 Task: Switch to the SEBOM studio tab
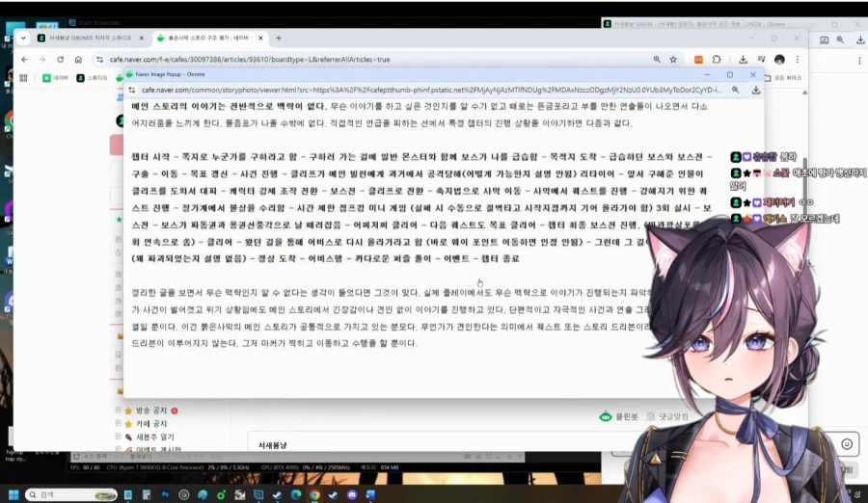90,39
